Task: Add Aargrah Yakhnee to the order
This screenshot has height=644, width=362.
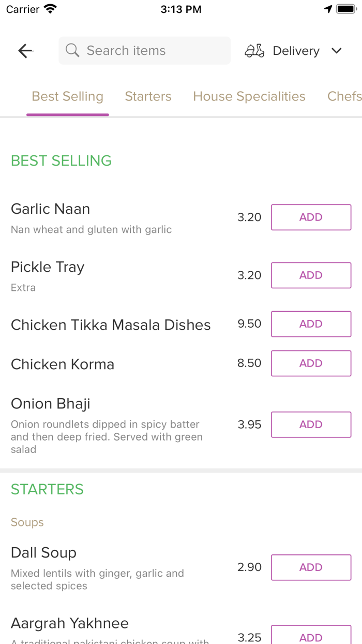Action: 311,637
